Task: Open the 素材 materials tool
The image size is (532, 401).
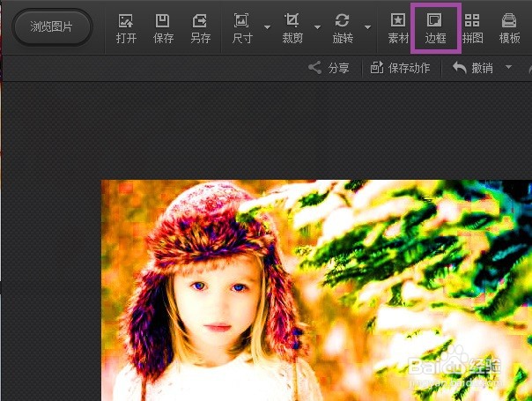Action: point(398,29)
